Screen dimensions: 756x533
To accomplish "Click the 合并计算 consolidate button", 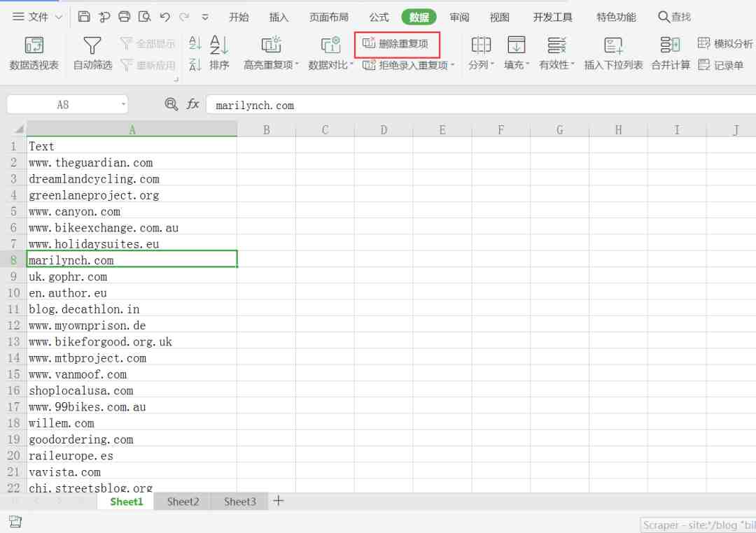I will tap(671, 53).
